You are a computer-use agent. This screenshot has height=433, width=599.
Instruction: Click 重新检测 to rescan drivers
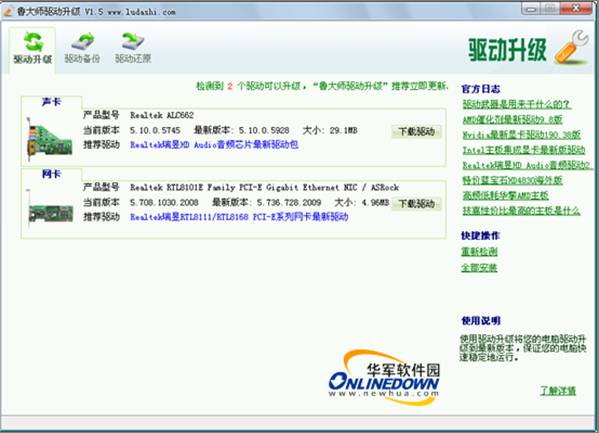pyautogui.click(x=479, y=251)
